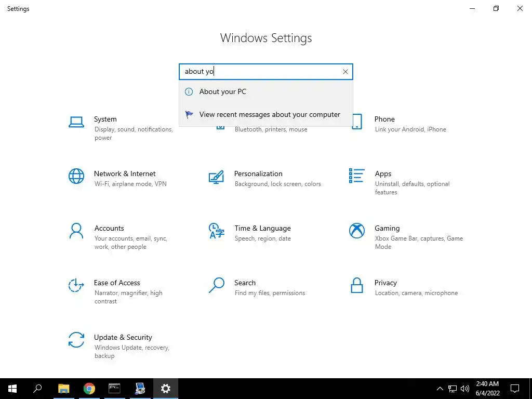Open Apps settings heading
This screenshot has height=399, width=532.
click(x=383, y=174)
